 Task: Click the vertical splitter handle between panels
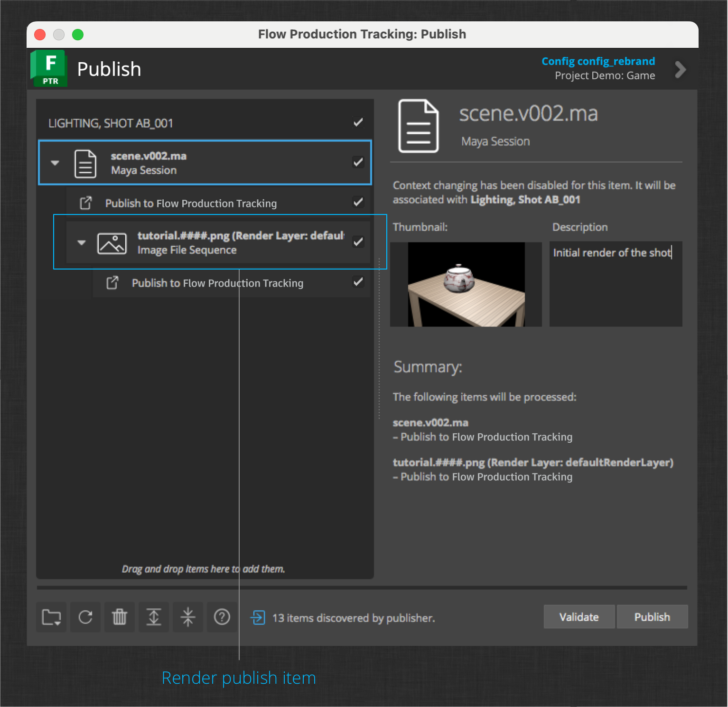(x=379, y=338)
